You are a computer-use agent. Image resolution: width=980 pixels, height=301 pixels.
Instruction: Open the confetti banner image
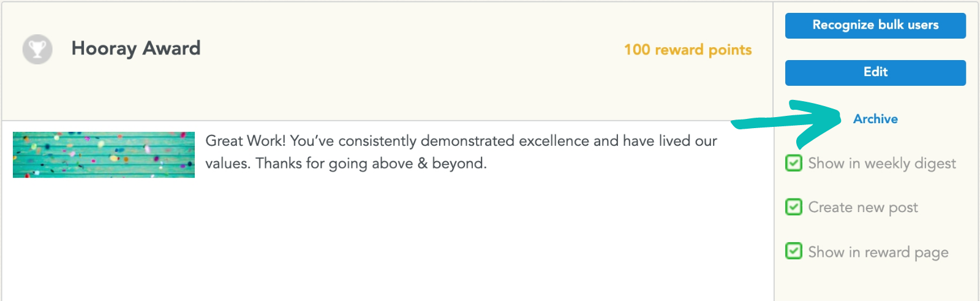(x=104, y=154)
